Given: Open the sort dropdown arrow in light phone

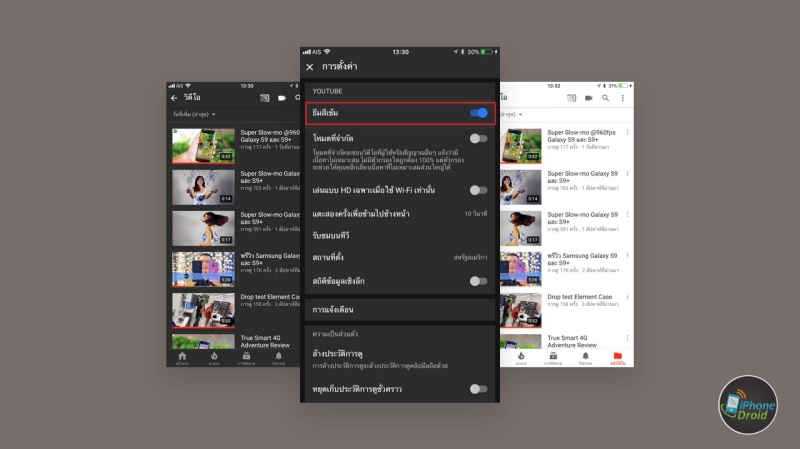Looking at the screenshot, I should click(520, 115).
